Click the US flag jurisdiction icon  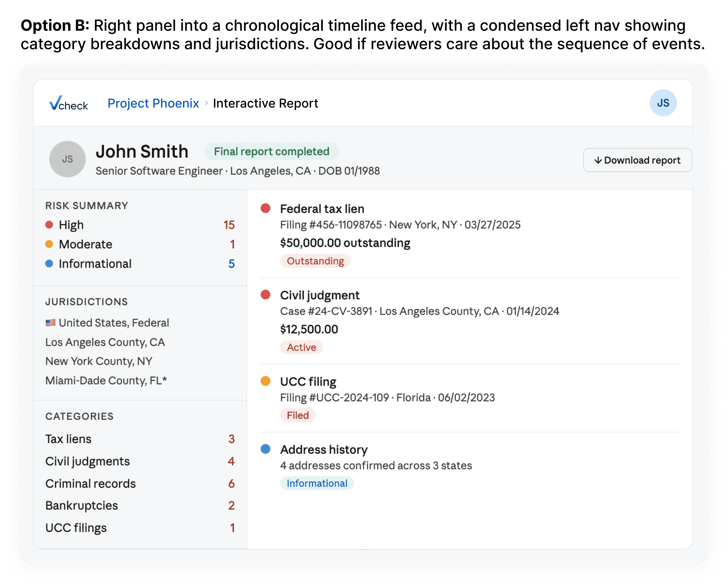click(50, 323)
